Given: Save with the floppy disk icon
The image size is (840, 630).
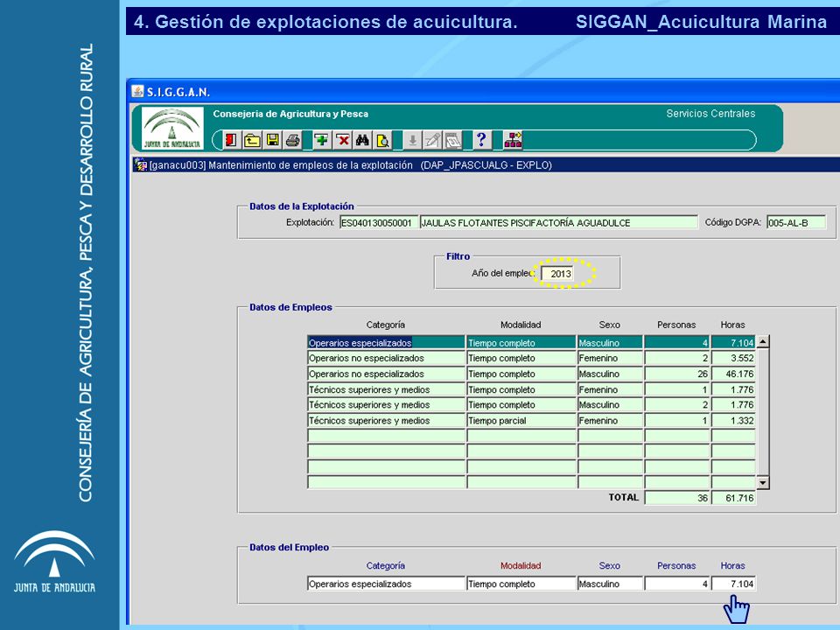Looking at the screenshot, I should pyautogui.click(x=273, y=140).
